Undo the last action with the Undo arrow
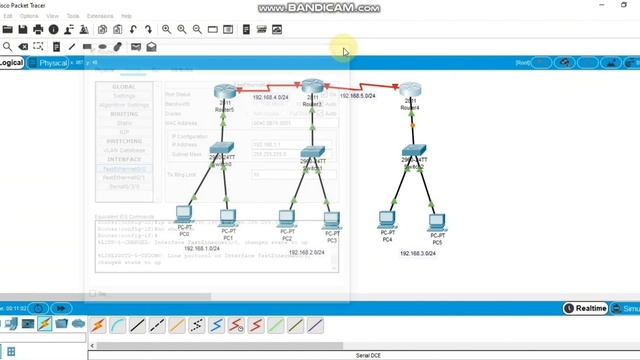The height and width of the screenshot is (360, 640). tap(133, 29)
